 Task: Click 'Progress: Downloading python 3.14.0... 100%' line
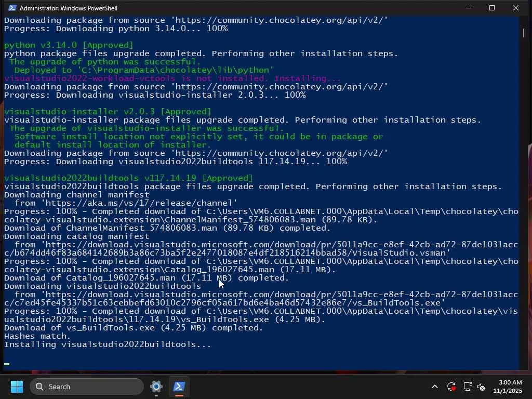pos(116,29)
